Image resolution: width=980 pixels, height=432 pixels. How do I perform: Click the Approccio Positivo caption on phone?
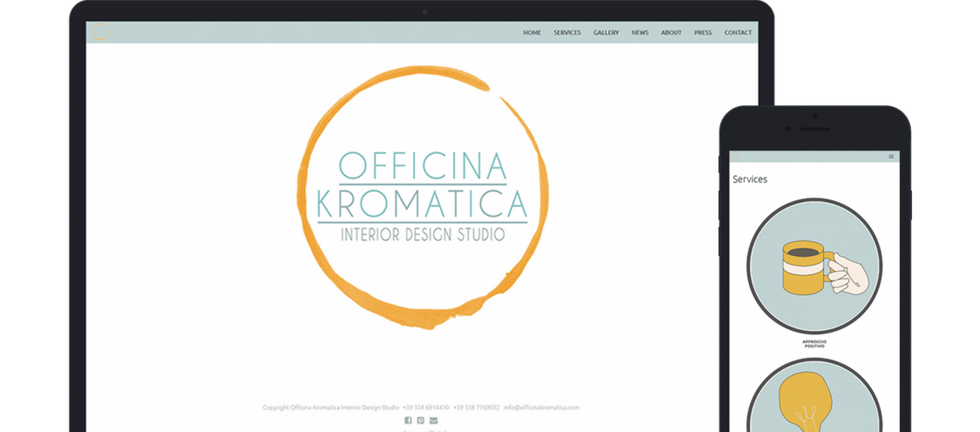815,344
